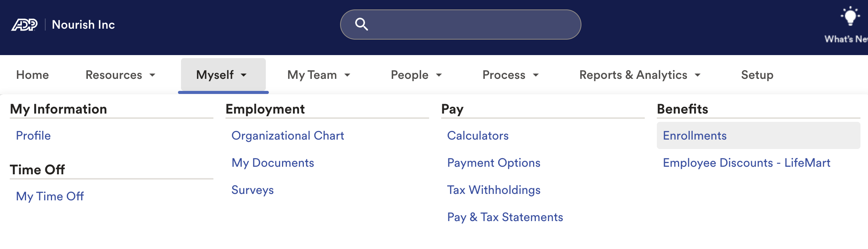Go to Tax Withholdings
The height and width of the screenshot is (249, 868).
pyautogui.click(x=494, y=190)
